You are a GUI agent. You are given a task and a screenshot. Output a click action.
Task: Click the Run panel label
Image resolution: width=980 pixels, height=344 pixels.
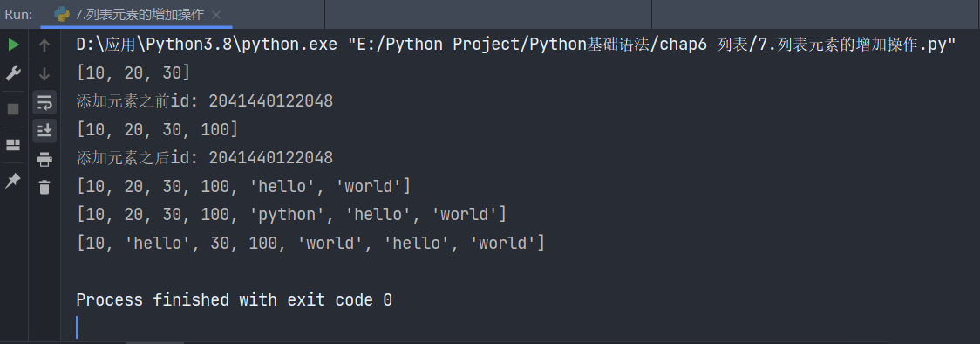[x=19, y=14]
